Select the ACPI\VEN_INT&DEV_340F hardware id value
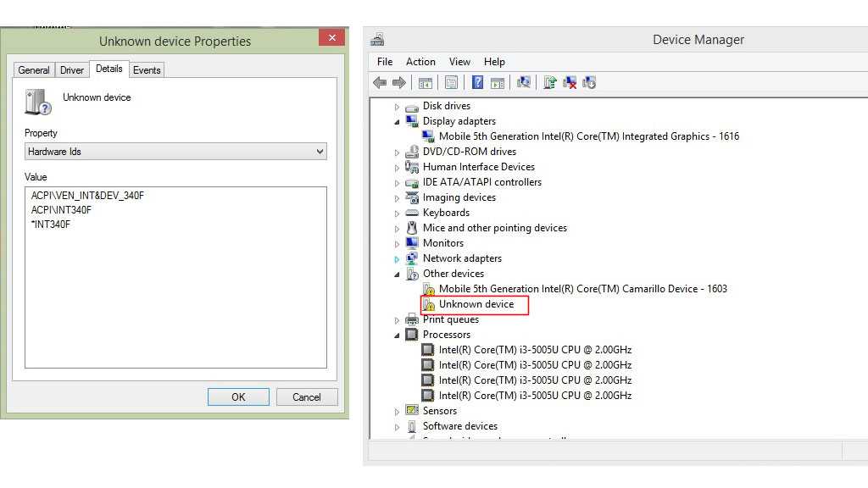The height and width of the screenshot is (488, 868). tap(87, 196)
